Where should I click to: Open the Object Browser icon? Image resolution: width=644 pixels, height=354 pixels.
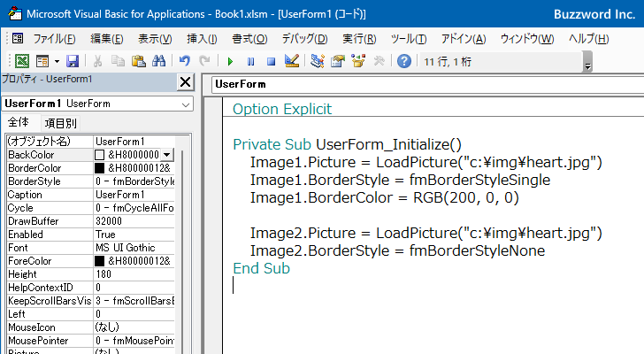(358, 62)
